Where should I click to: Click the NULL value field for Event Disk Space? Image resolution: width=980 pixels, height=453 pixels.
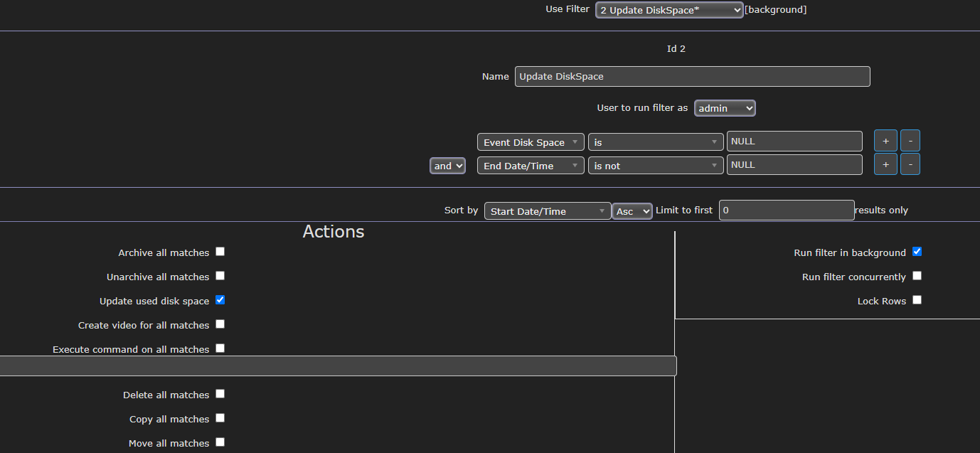click(794, 142)
